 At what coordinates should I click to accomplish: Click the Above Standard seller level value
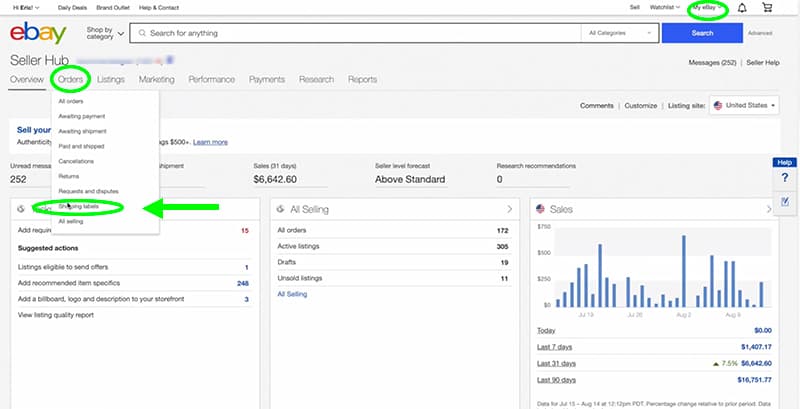click(x=410, y=180)
